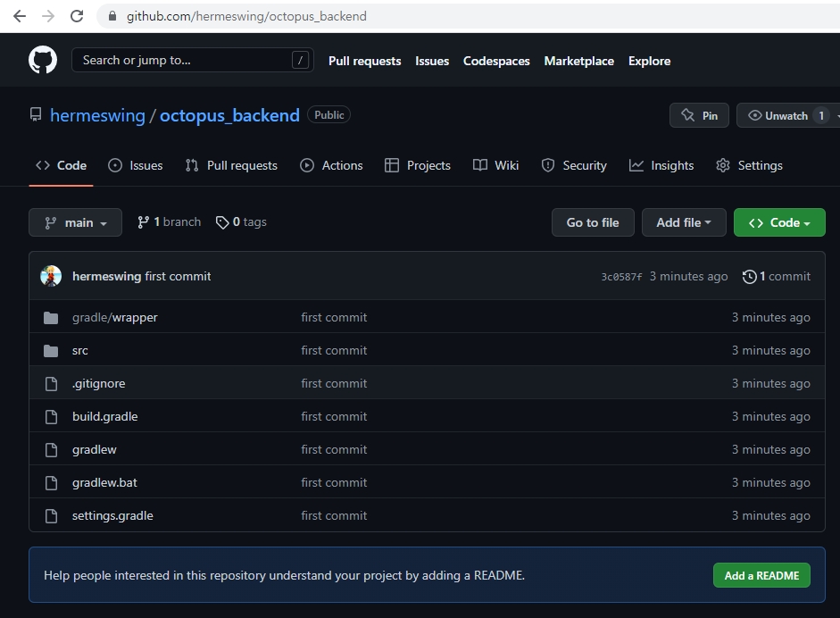Click the browser forward arrow
The image size is (840, 618).
click(48, 16)
